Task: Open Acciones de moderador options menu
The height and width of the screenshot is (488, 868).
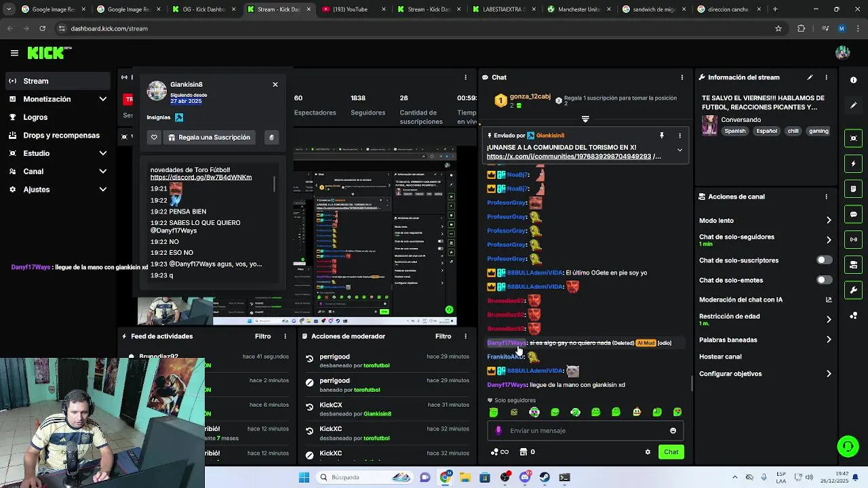Action: coord(465,336)
